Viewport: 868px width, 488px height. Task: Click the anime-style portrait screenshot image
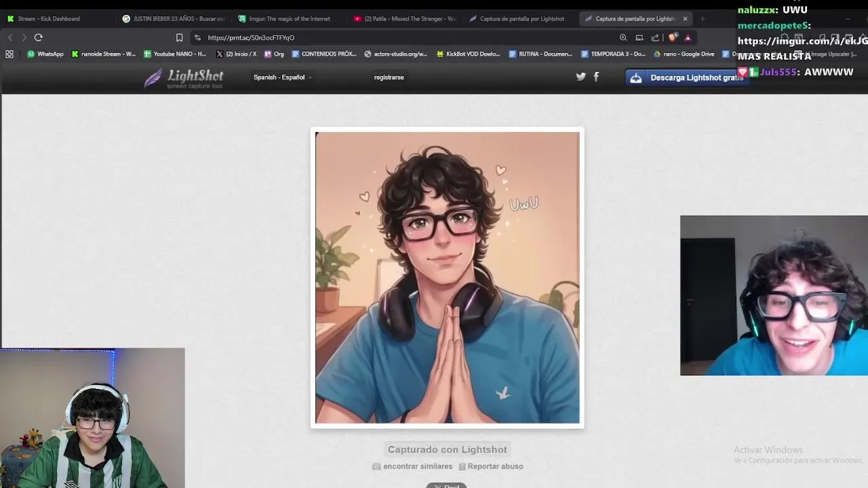(448, 277)
